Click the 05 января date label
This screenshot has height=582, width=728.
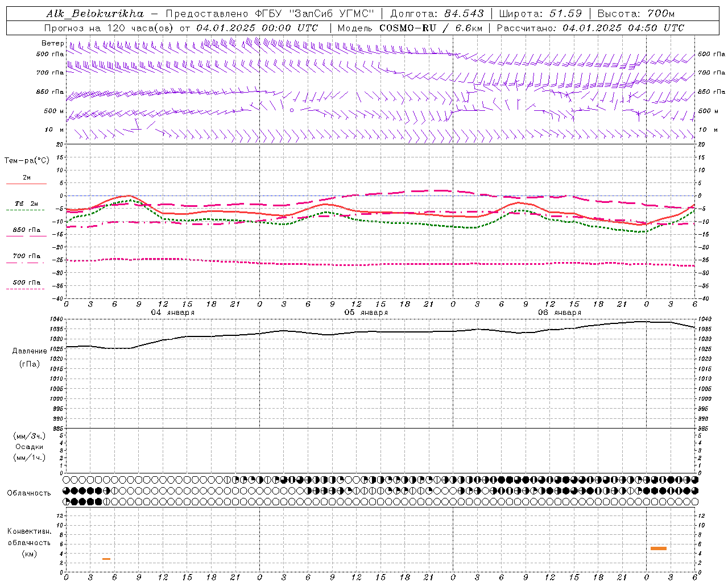[x=366, y=313]
